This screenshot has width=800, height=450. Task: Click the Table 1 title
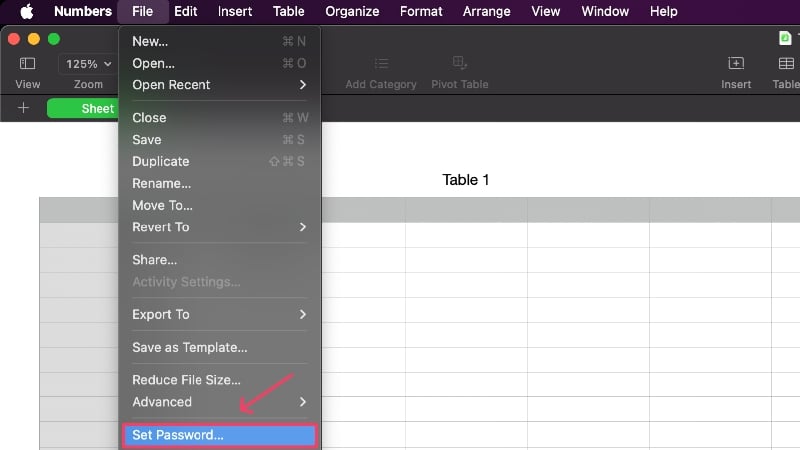[465, 180]
